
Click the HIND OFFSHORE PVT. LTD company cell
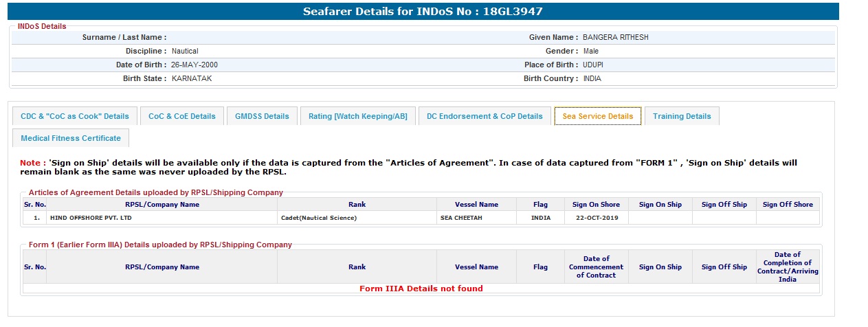tap(91, 218)
